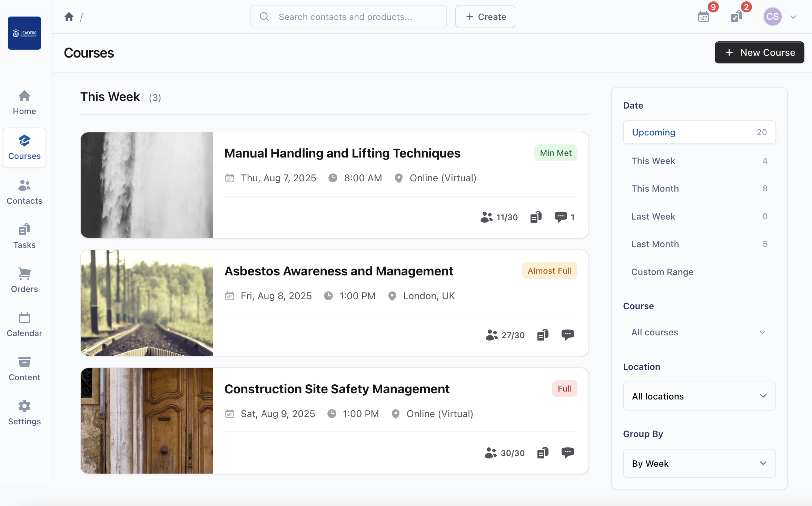Click tasks icon on Construction Site card
Screen dimensions: 812x506
pos(543,453)
